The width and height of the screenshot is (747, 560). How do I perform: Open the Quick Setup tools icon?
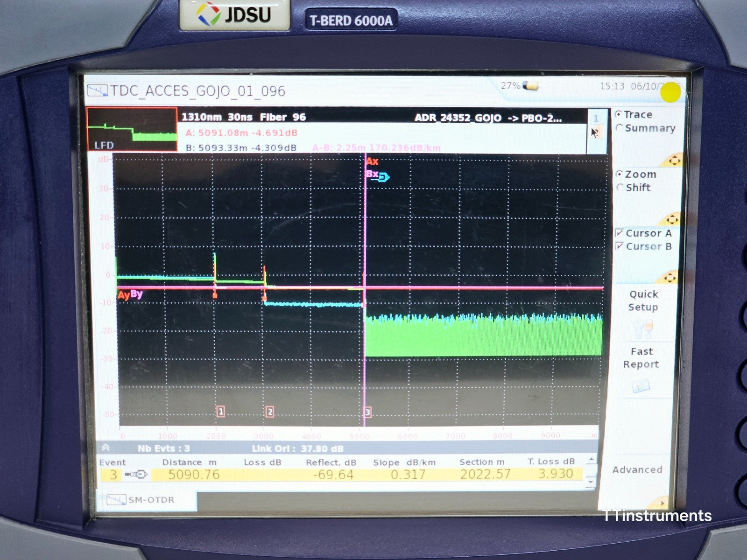coord(643,328)
